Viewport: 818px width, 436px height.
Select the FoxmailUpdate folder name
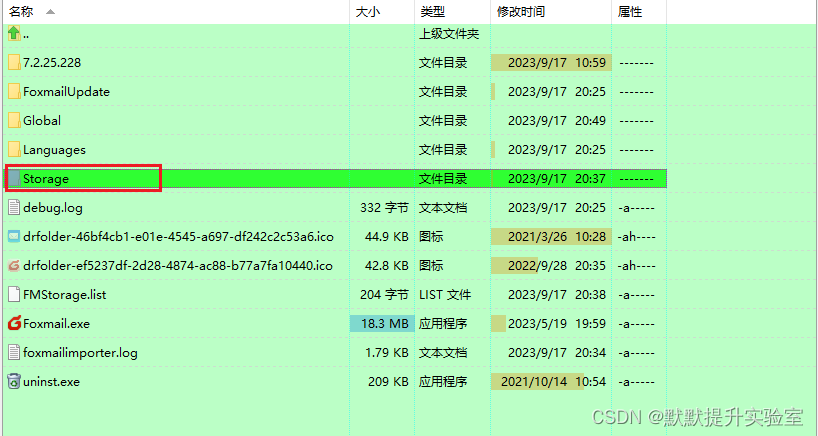coord(66,92)
